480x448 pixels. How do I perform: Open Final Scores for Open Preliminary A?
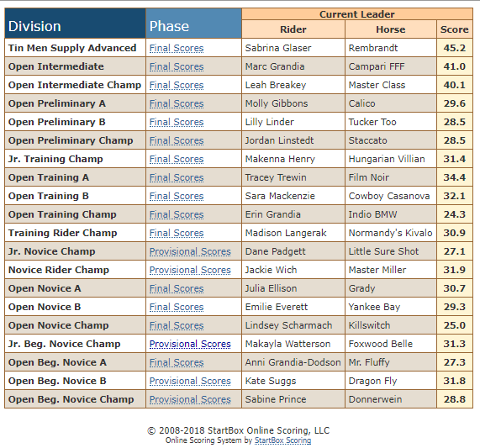[177, 103]
